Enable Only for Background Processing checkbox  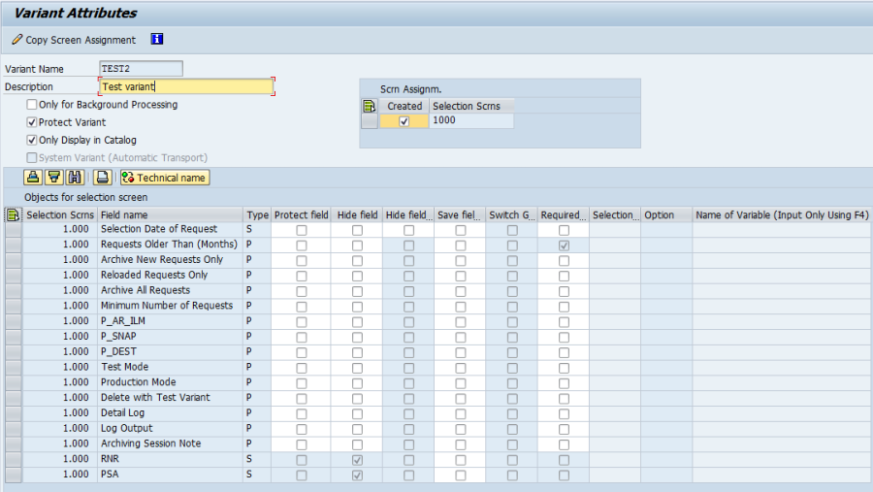(x=32, y=104)
